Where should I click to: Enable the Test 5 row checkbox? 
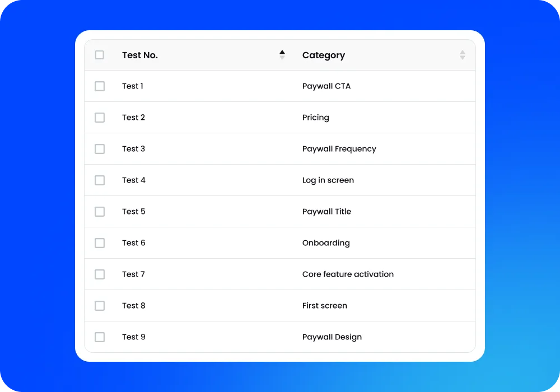tap(100, 212)
